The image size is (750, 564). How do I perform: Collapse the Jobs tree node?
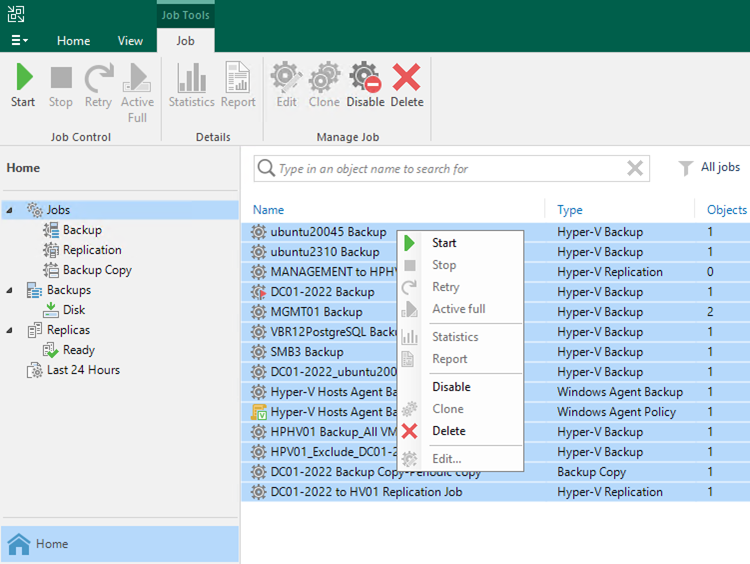click(10, 210)
